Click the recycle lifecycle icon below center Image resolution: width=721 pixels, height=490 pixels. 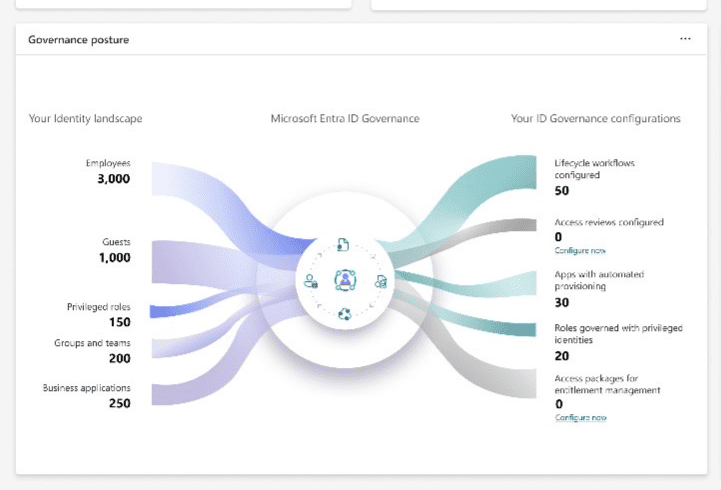tap(344, 314)
